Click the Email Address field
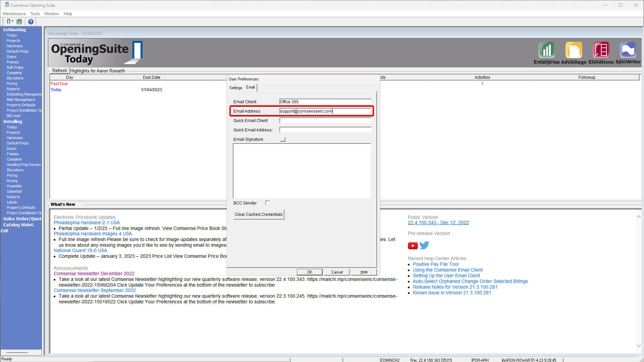The height and width of the screenshot is (362, 644). [x=325, y=111]
